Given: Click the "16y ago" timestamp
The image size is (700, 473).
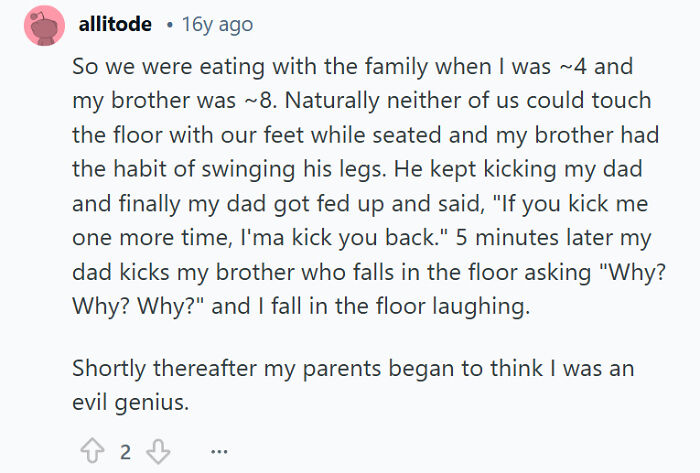Looking at the screenshot, I should coord(217,24).
